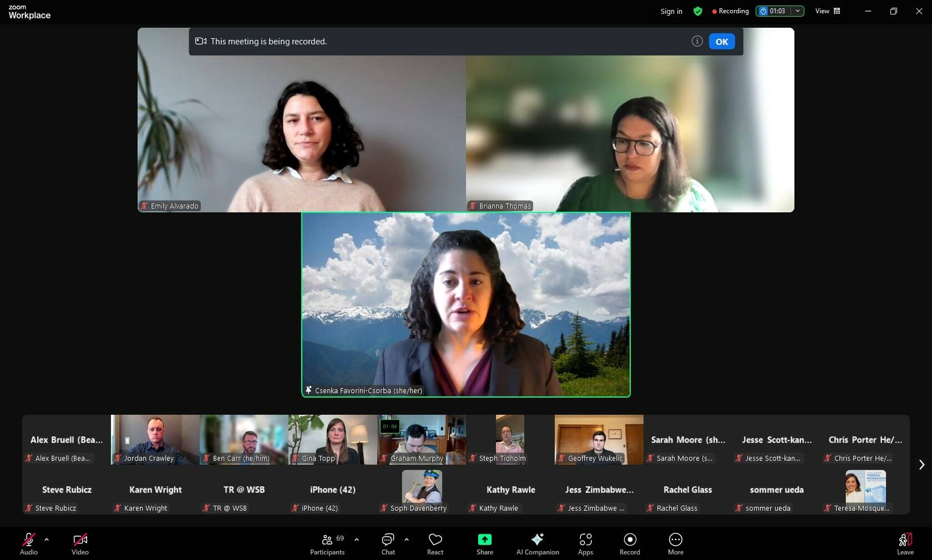Show next page of participant thumbnails
Viewport: 932px width, 560px height.
click(x=921, y=465)
